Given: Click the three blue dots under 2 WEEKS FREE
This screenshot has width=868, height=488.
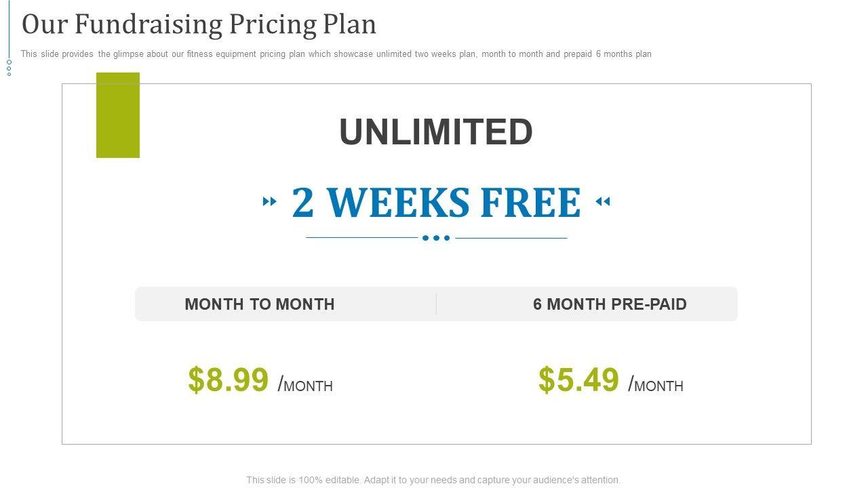Looking at the screenshot, I should [436, 238].
